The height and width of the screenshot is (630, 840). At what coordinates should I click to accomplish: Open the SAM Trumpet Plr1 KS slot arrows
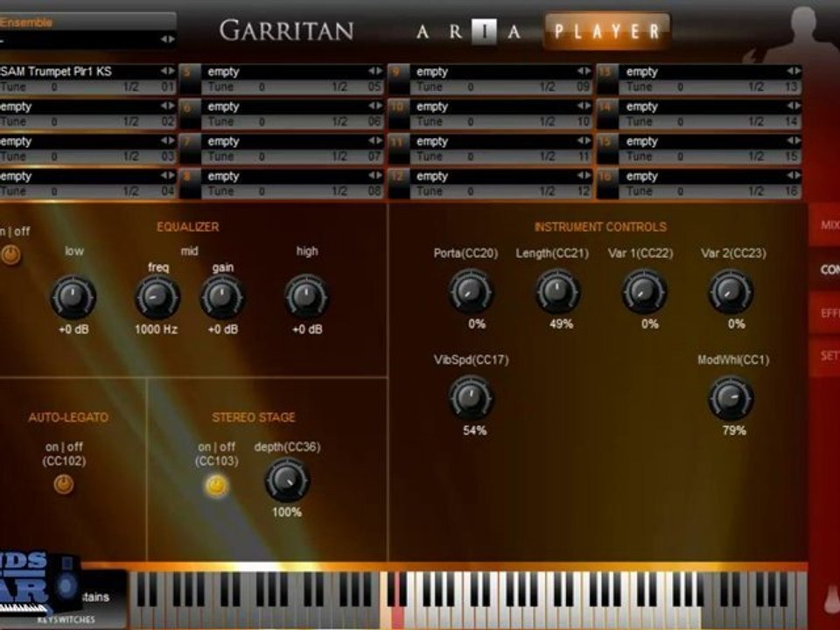click(168, 71)
